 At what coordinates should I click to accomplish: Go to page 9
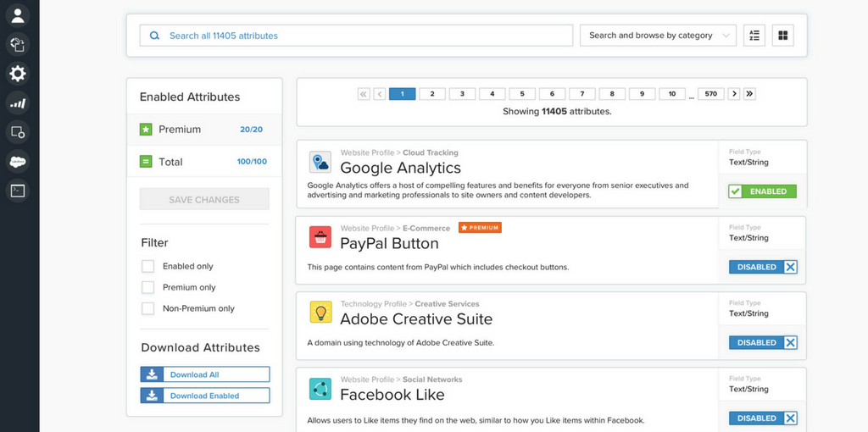tap(643, 94)
